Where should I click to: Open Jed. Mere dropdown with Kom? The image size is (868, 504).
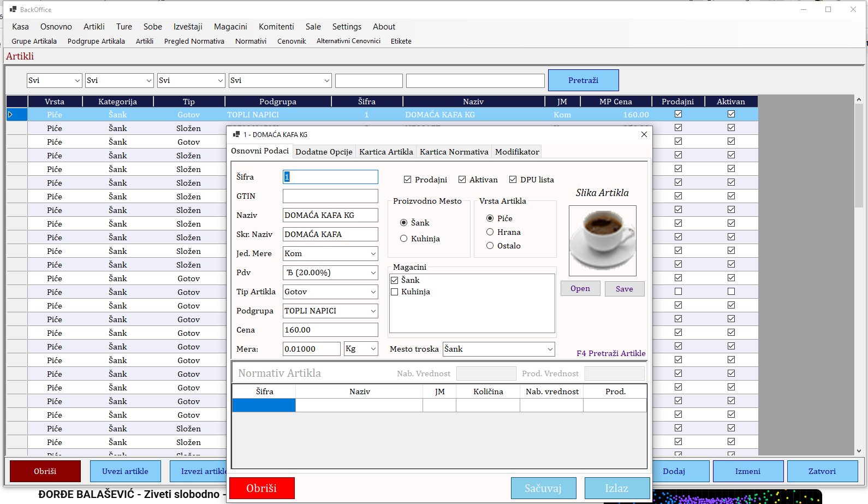(330, 253)
